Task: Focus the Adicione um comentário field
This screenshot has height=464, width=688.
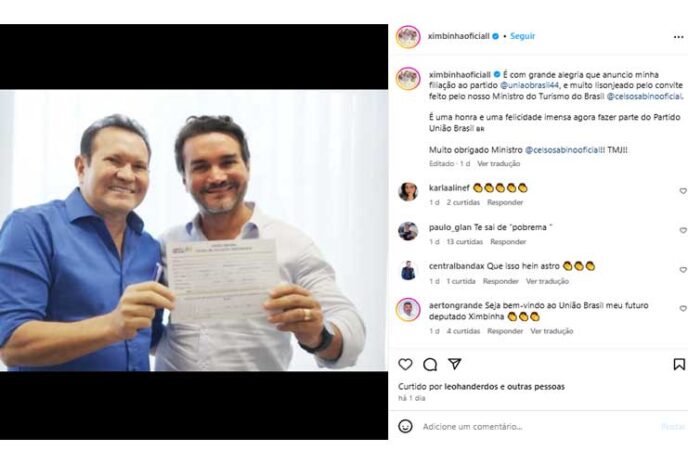Action: point(540,427)
